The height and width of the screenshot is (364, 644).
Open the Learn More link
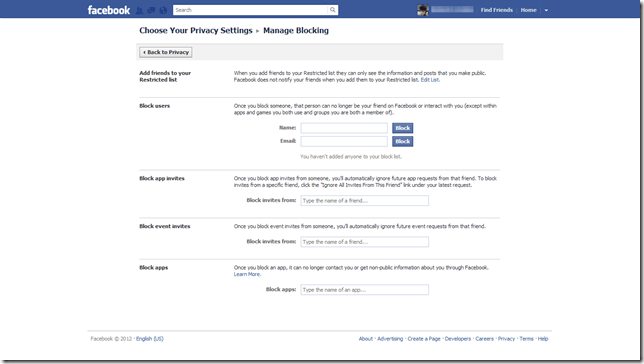pos(247,274)
